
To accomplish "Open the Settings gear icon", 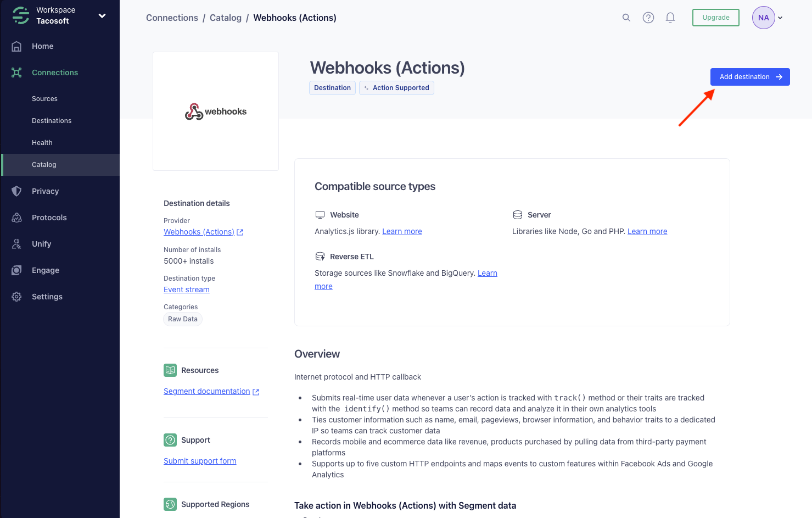I will [16, 296].
